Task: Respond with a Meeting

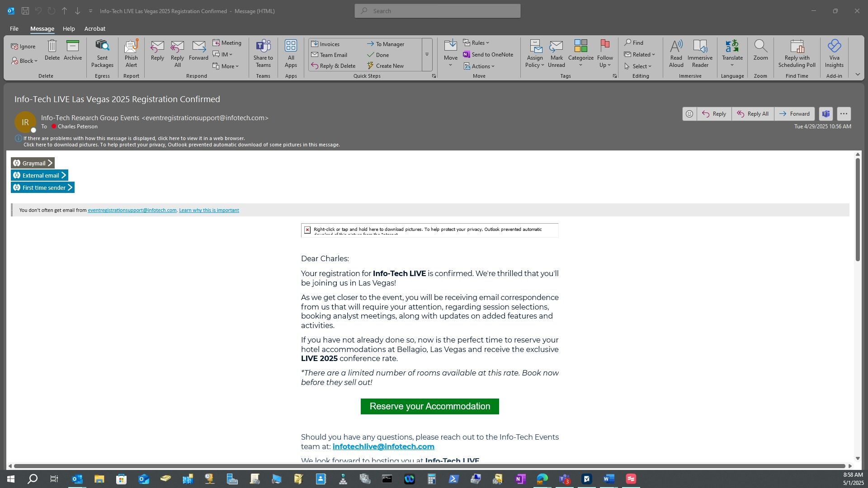Action: [x=227, y=43]
